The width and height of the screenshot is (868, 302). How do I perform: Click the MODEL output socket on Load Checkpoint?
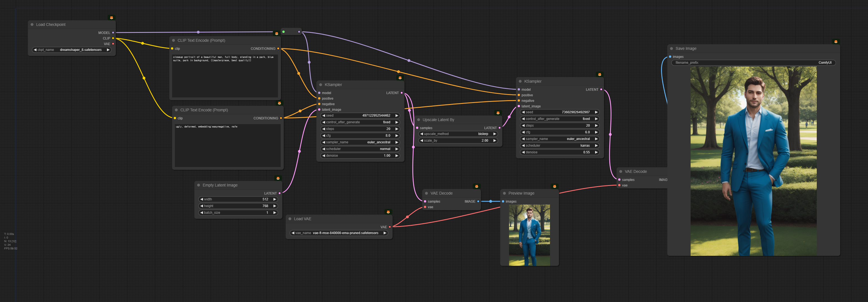[113, 33]
